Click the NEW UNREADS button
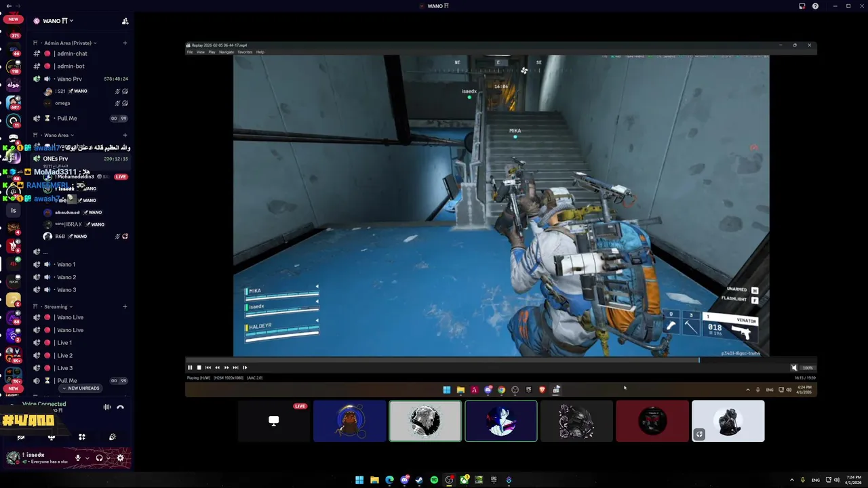 tap(81, 388)
